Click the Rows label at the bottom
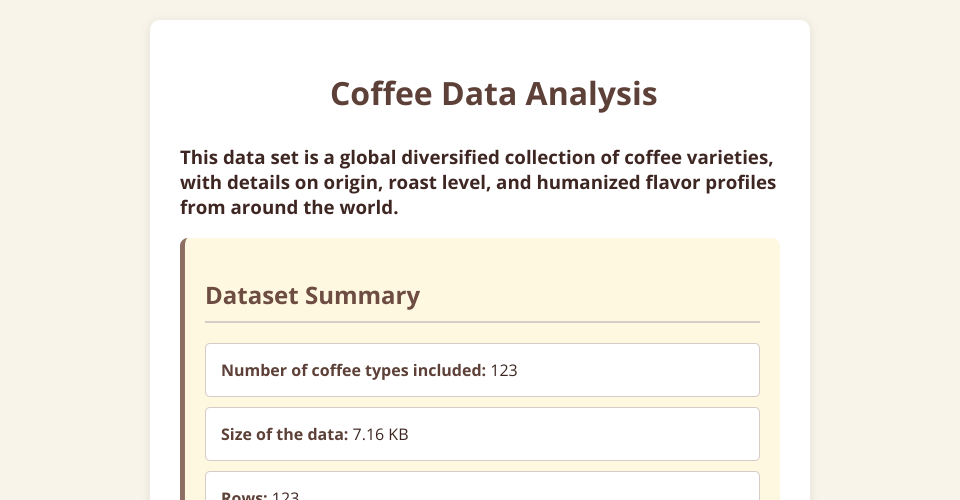Viewport: 960px width, 500px height. [244, 495]
